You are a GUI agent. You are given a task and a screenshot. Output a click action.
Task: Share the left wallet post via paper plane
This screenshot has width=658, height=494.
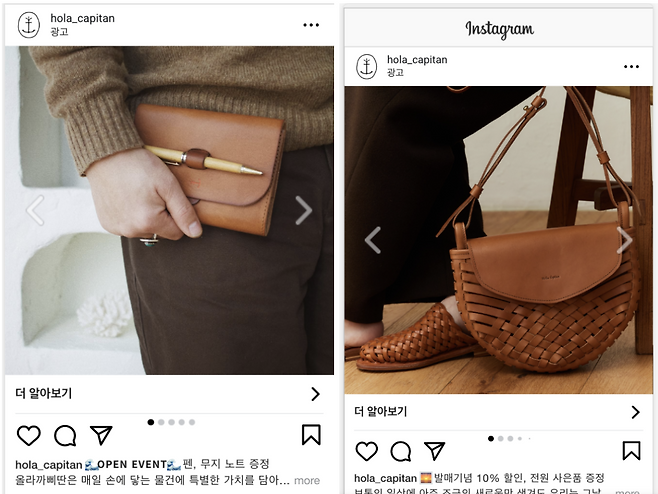pos(101,435)
